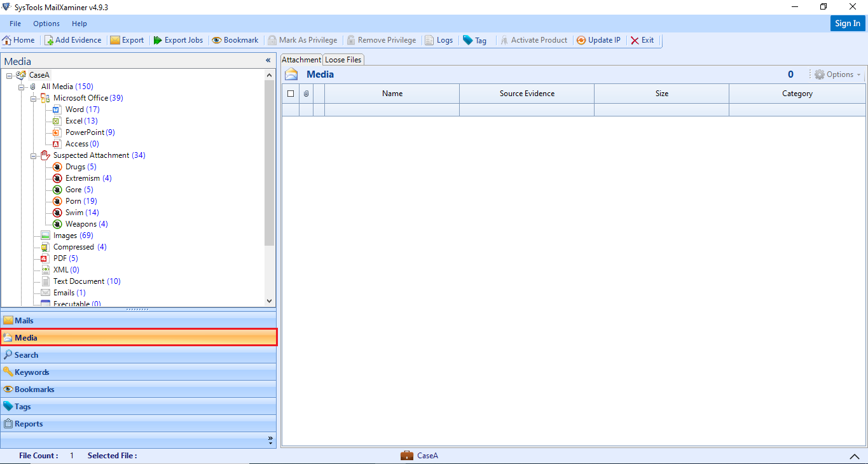Screen dimensions: 868x464
Task: Select Access (0) in the tree
Action: coord(82,144)
